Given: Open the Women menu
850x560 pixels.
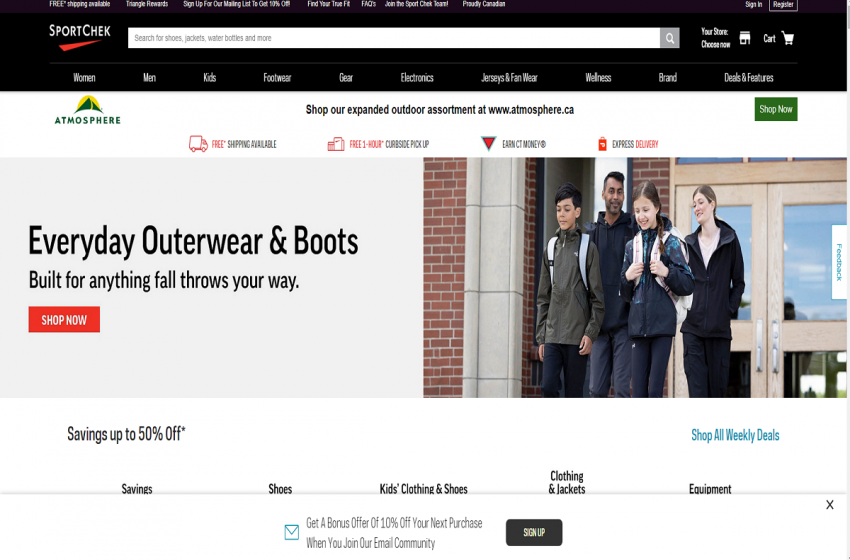Looking at the screenshot, I should [x=84, y=78].
